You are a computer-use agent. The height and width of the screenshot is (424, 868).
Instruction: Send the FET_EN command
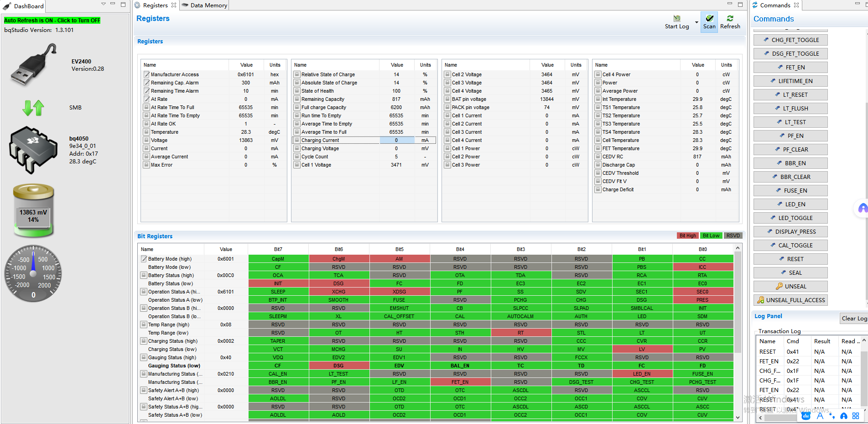(x=790, y=68)
